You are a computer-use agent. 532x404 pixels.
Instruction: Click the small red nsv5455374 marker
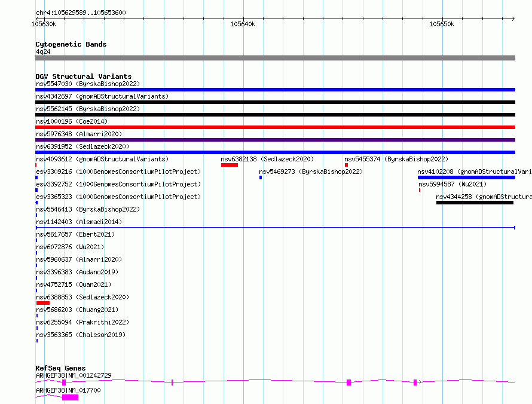346,165
